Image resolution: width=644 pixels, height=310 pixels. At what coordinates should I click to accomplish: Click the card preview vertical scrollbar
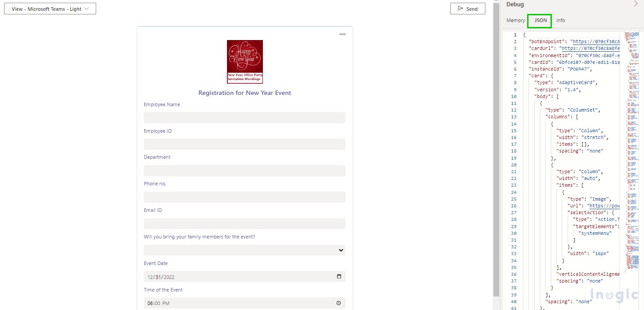point(496,148)
